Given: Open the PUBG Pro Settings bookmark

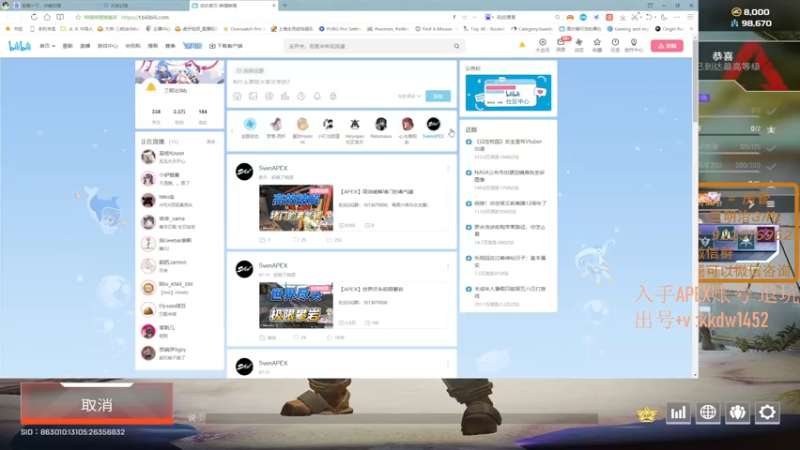Looking at the screenshot, I should (x=339, y=29).
